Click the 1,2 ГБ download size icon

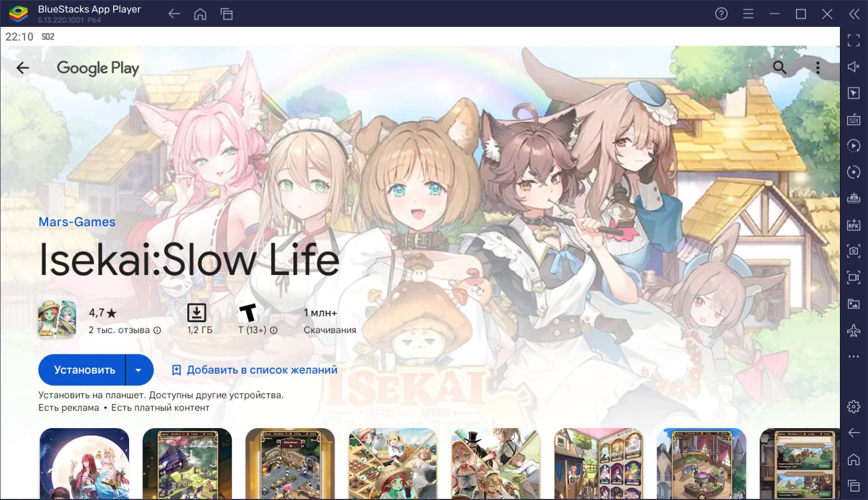[x=197, y=312]
